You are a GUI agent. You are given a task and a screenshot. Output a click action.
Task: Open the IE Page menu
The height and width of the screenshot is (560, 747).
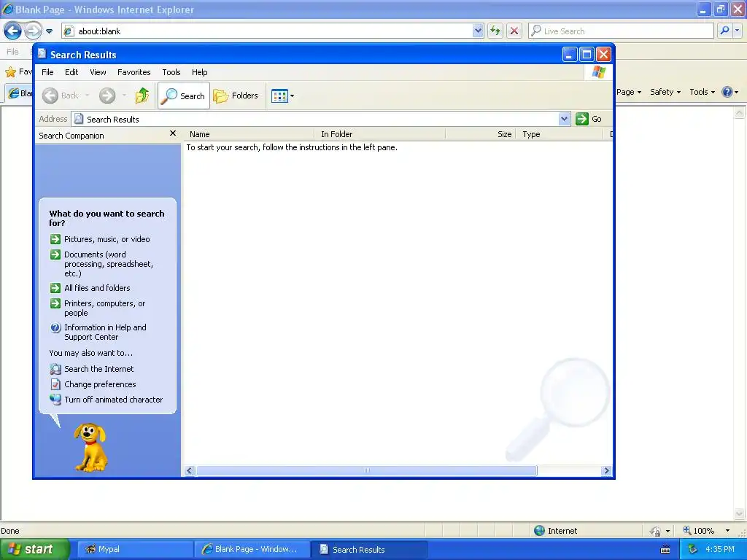628,92
